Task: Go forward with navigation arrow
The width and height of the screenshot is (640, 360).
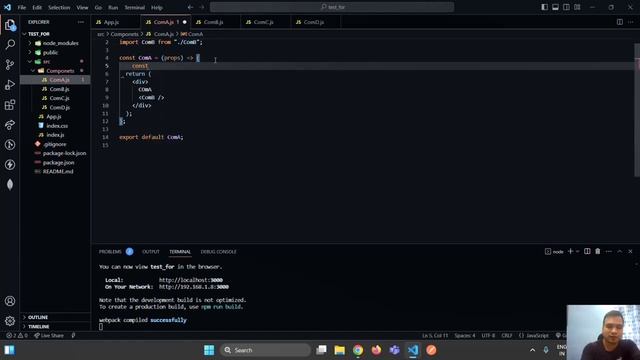Action: [202, 7]
